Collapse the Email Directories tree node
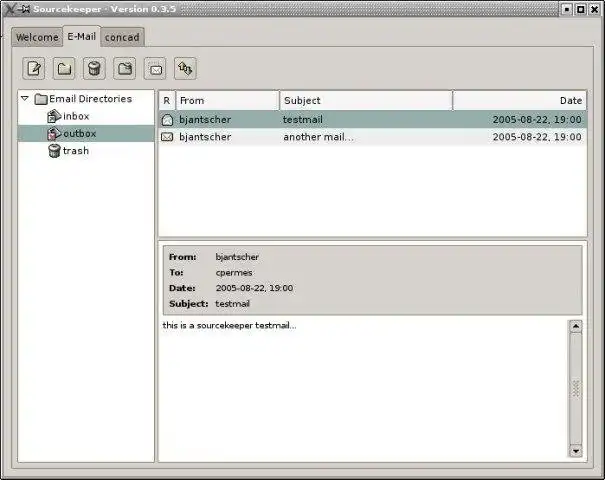The width and height of the screenshot is (605, 480). click(25, 99)
